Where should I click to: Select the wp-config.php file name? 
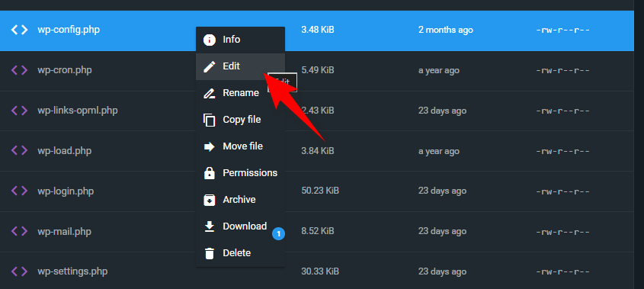pyautogui.click(x=69, y=30)
